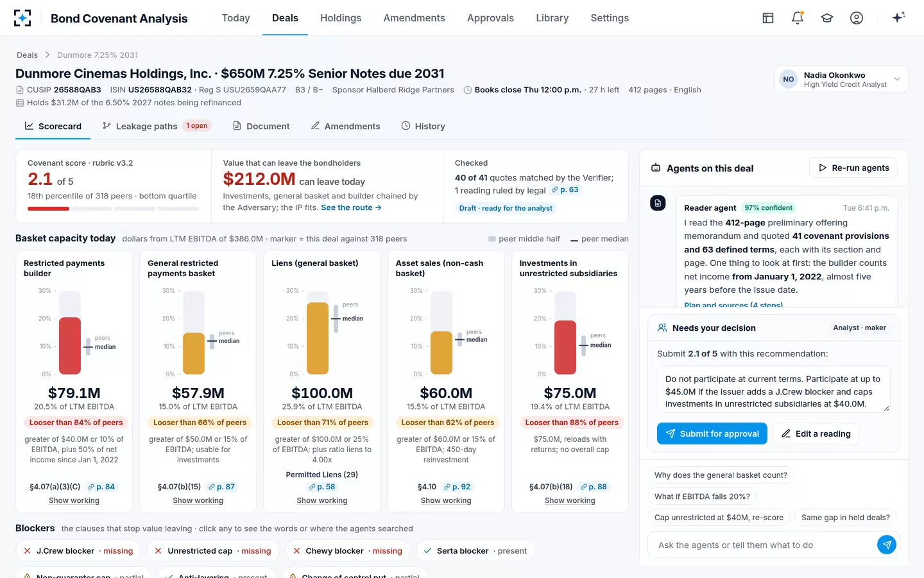Switch to the Document sub-tab
924x578 pixels.
[261, 126]
